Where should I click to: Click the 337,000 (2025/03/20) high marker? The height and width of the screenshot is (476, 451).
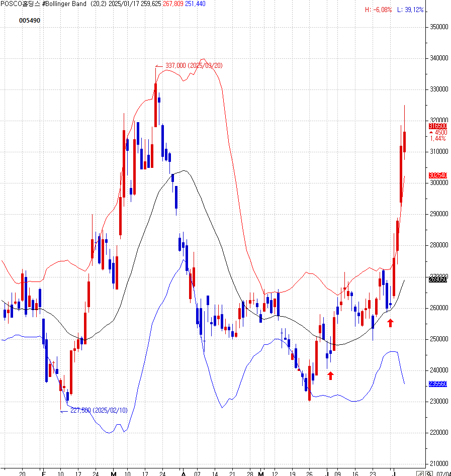pyautogui.click(x=194, y=65)
